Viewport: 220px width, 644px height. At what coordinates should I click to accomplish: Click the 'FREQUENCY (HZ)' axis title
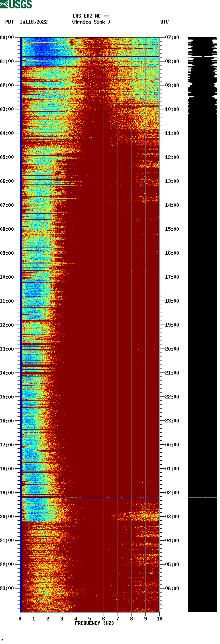click(94, 623)
